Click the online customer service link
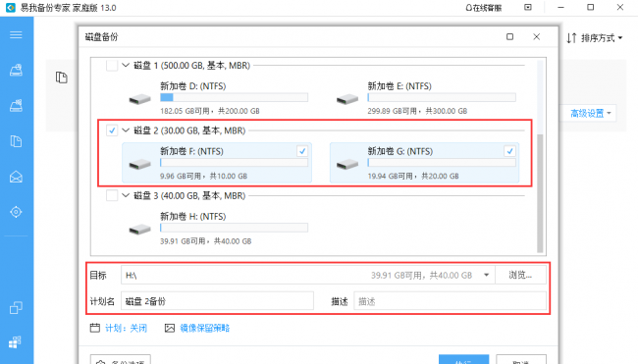This screenshot has width=638, height=364. coord(483,8)
